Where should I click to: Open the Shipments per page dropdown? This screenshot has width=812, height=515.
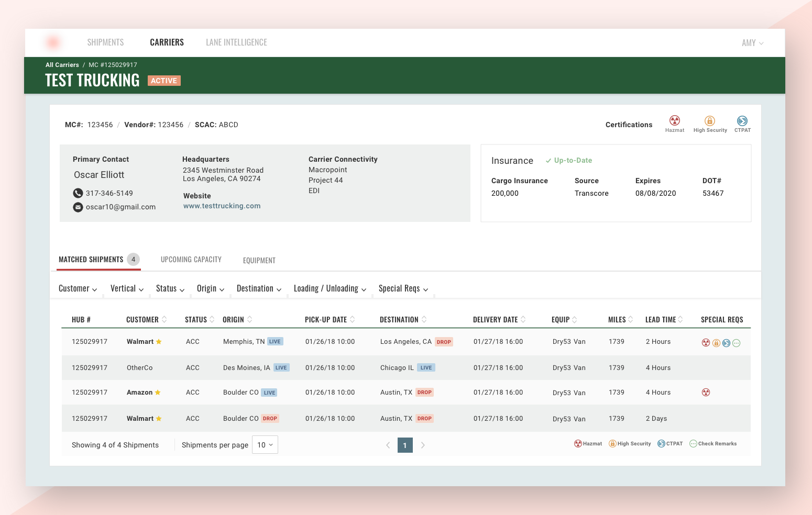point(265,445)
